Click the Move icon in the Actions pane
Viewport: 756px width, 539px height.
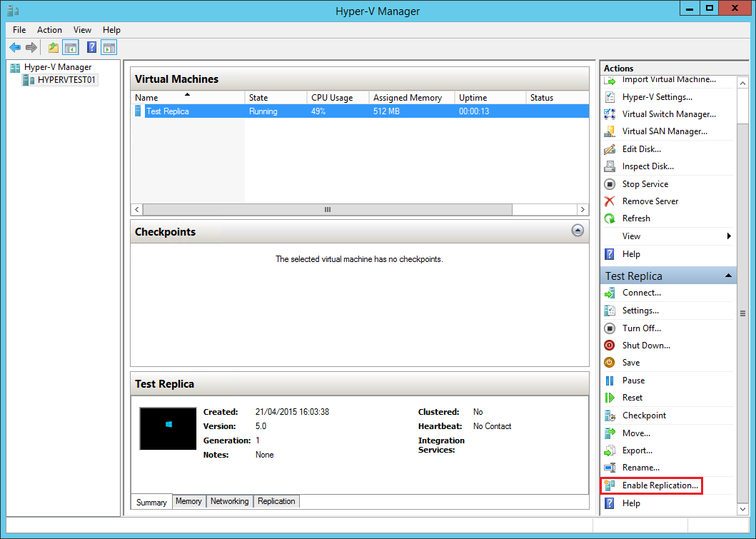coord(610,433)
